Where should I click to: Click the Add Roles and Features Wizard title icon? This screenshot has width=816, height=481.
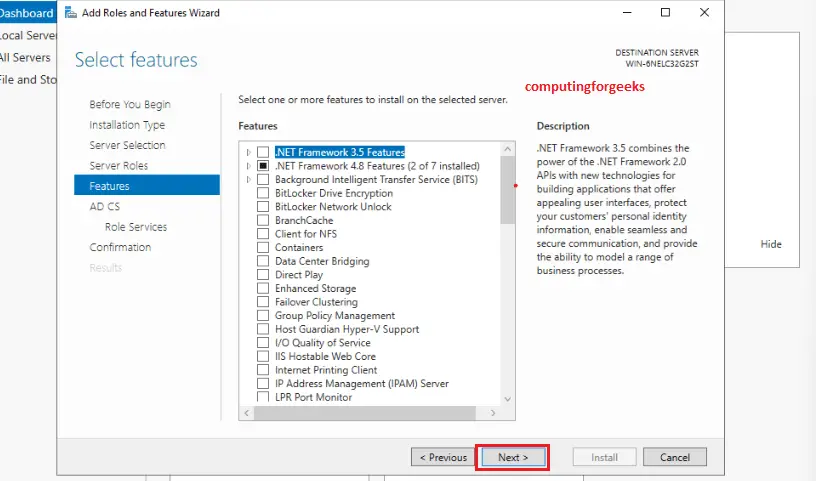coord(71,12)
